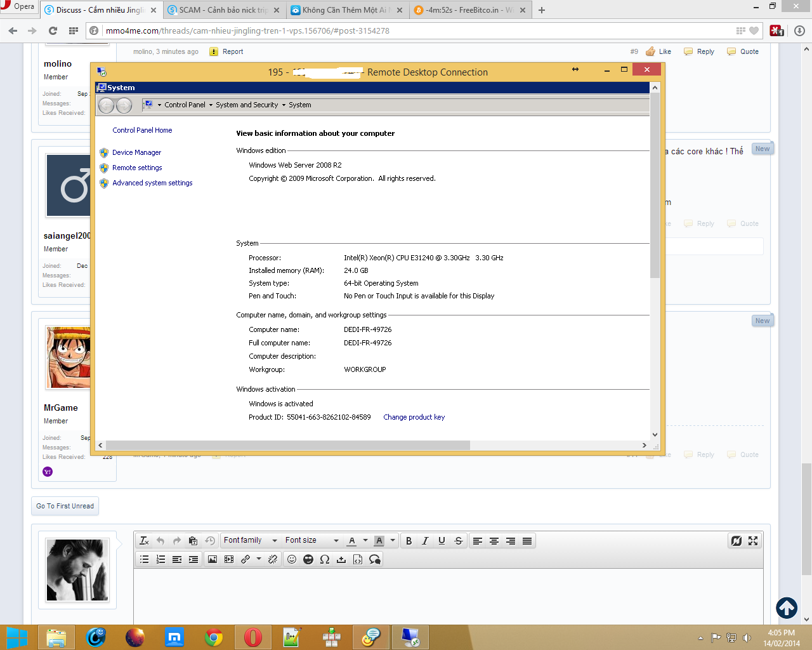
Task: Click the Go To First Unread button
Action: pyautogui.click(x=65, y=506)
